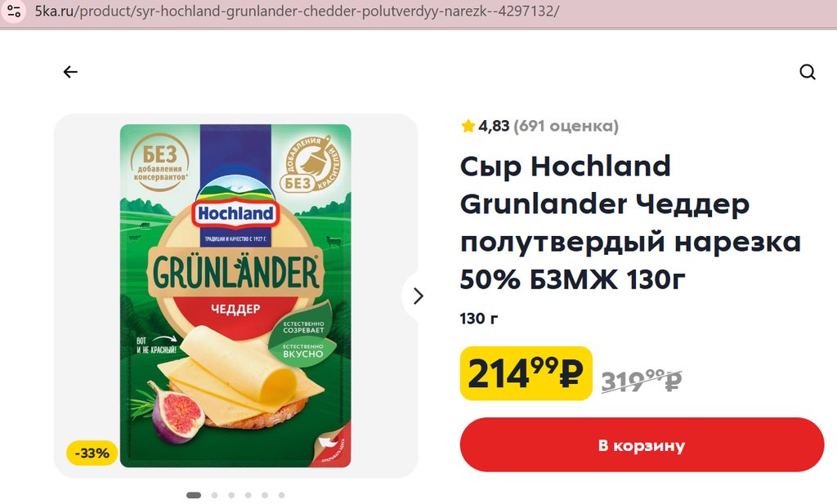Click the yellow 214,99 ₽ price tag
The height and width of the screenshot is (504, 837).
pos(526,373)
